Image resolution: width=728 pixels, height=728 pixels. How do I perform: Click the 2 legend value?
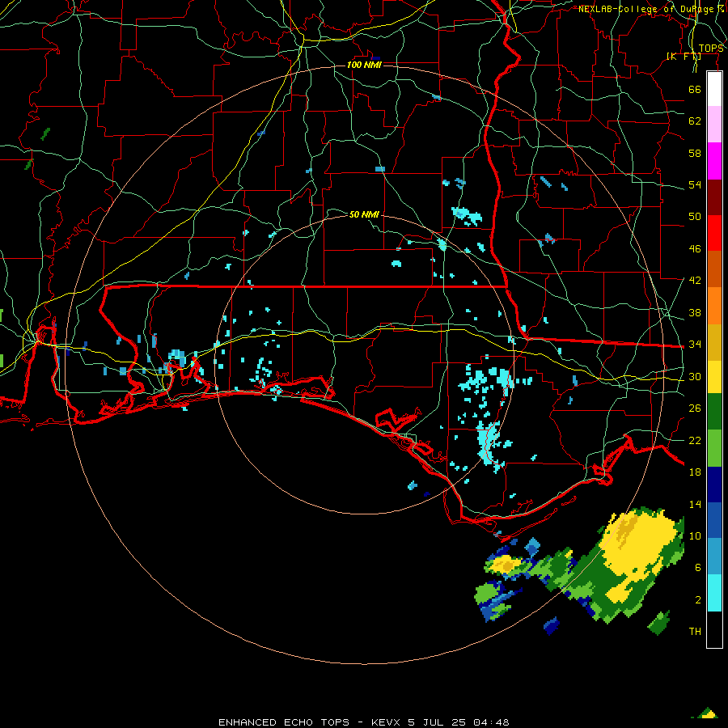click(698, 600)
